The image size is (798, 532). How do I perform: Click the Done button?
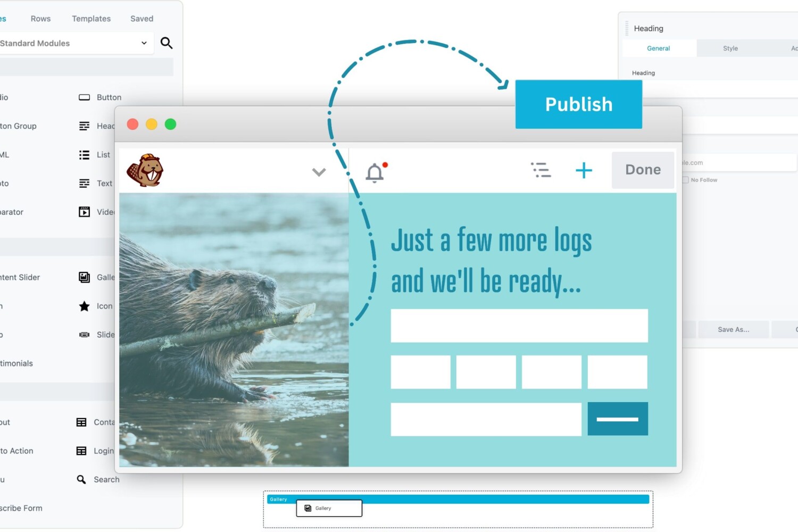point(643,170)
